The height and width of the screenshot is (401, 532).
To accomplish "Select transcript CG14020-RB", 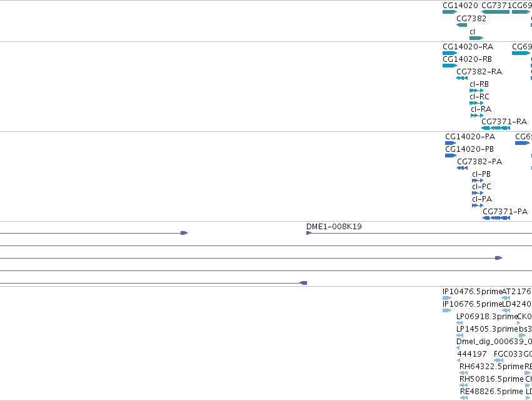I will click(449, 66).
